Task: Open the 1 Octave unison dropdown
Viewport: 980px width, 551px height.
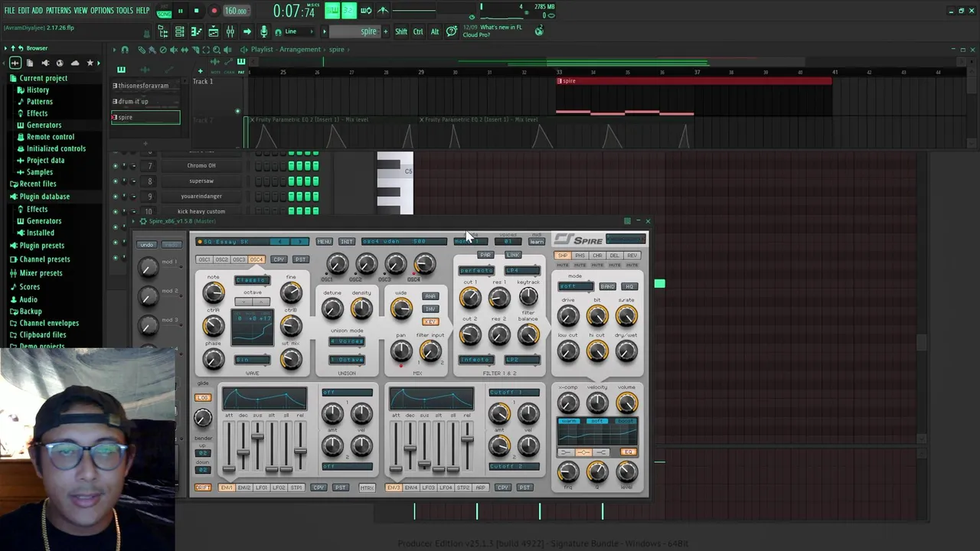Action: pos(347,360)
